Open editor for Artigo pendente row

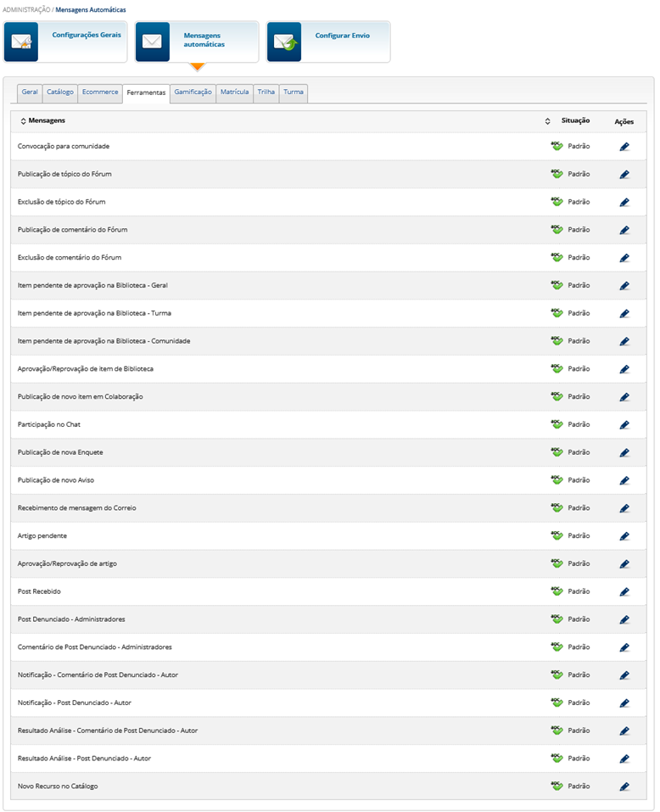tap(624, 536)
